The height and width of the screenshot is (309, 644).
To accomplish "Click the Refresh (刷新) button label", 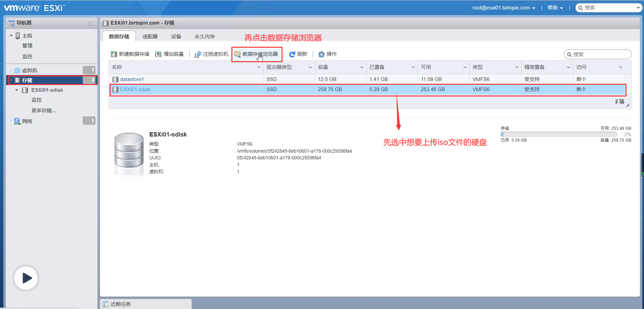I will (302, 54).
